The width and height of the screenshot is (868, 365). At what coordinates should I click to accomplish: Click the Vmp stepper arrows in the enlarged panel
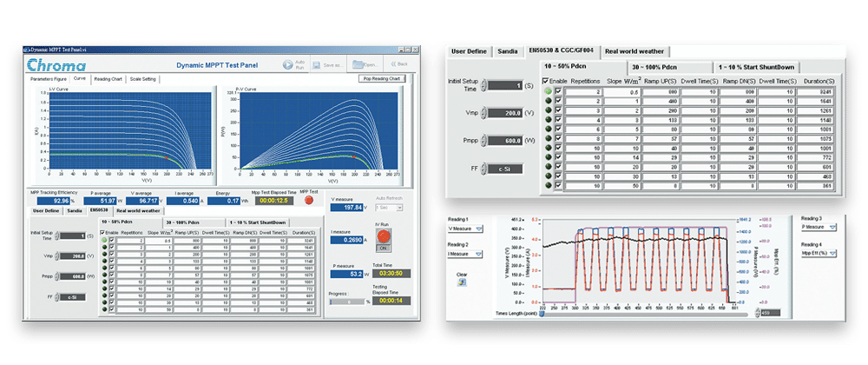coord(483,112)
